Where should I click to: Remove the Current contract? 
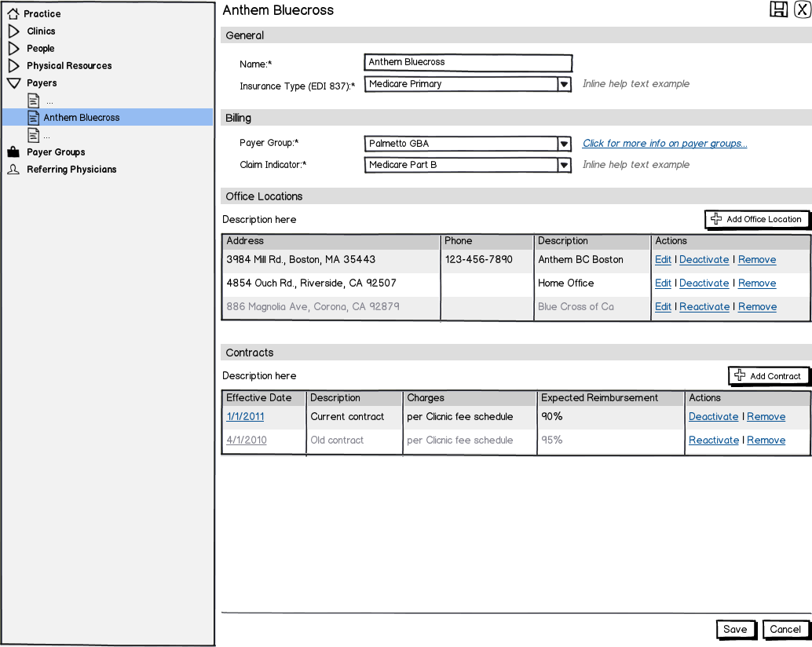pos(766,417)
